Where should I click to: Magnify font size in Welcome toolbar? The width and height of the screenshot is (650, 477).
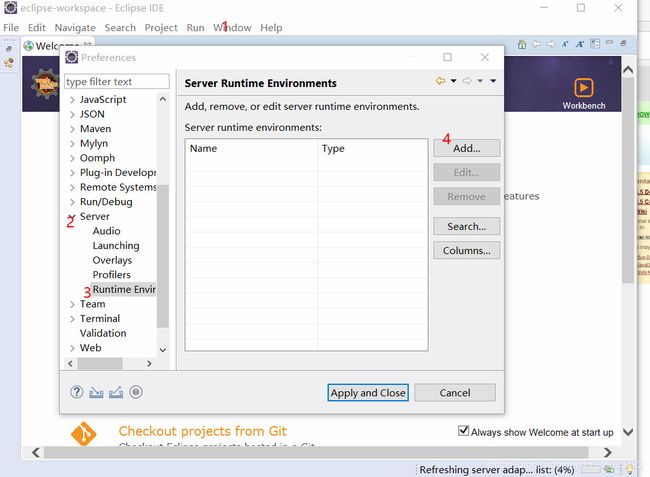(x=580, y=44)
